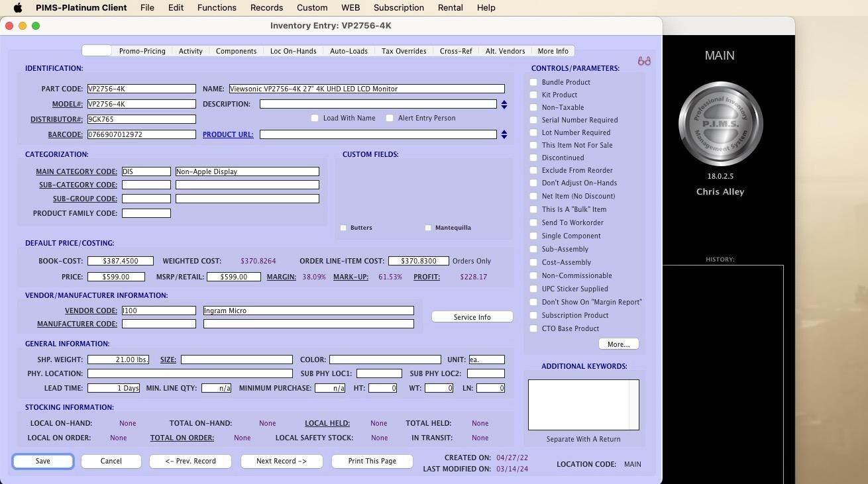Click the Shp. Weight field
The height and width of the screenshot is (484, 868).
click(119, 360)
